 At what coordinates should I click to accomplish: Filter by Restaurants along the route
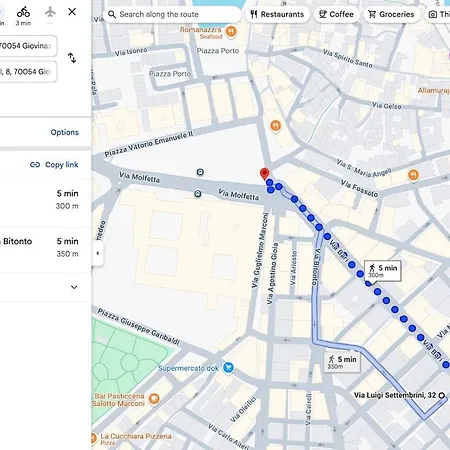click(x=277, y=14)
